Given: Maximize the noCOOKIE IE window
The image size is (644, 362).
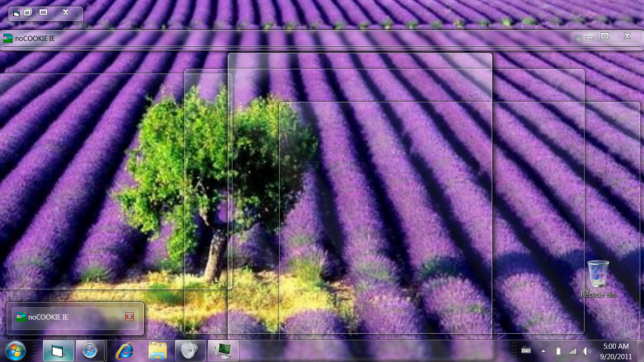Looking at the screenshot, I should [x=605, y=36].
